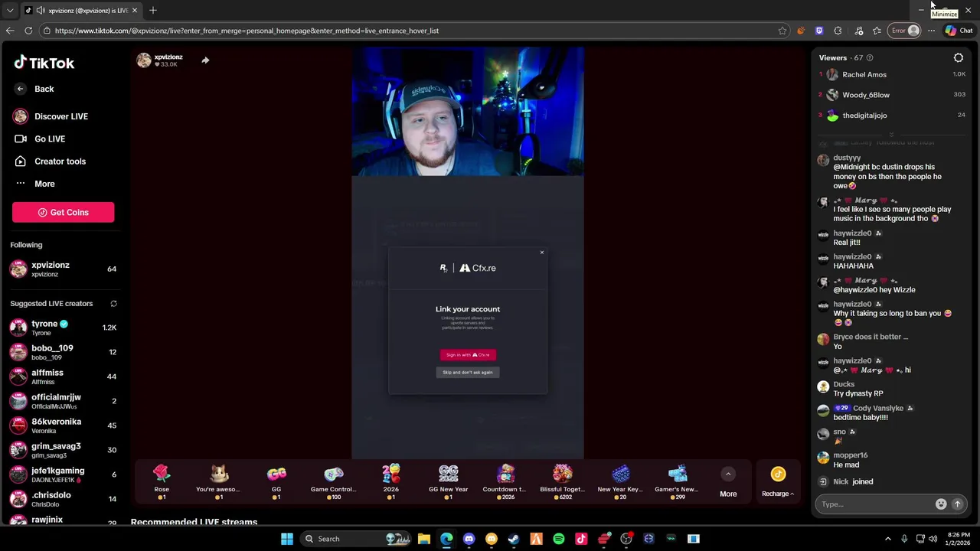Screen dimensions: 980x551
Task: Open suggested creator tyrone
Action: point(63,328)
